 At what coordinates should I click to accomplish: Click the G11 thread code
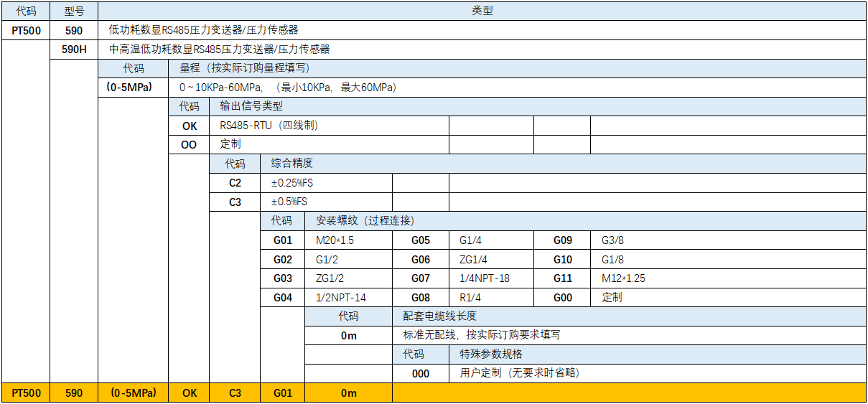click(x=563, y=278)
